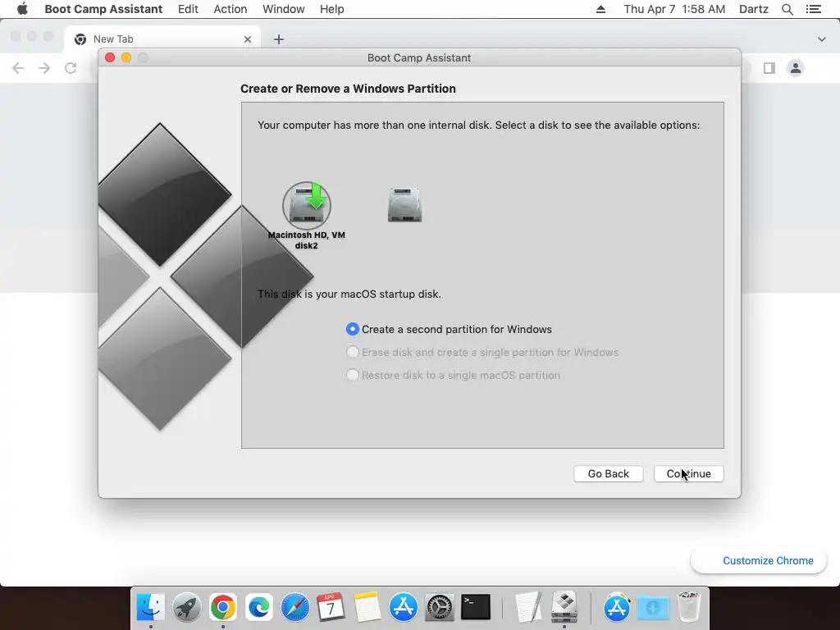Open the Window menu
Image resolution: width=840 pixels, height=630 pixels.
(283, 9)
